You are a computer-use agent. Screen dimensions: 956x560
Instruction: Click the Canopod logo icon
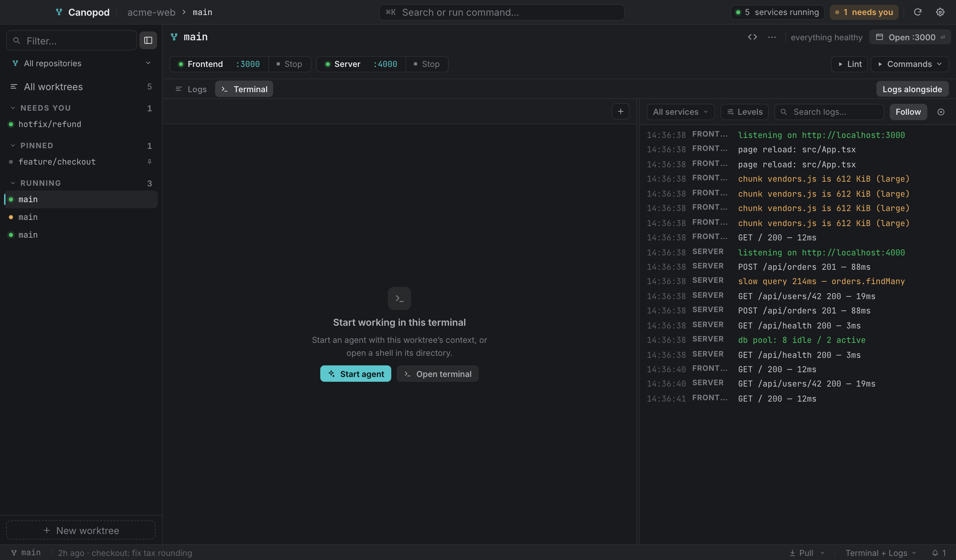coord(59,12)
